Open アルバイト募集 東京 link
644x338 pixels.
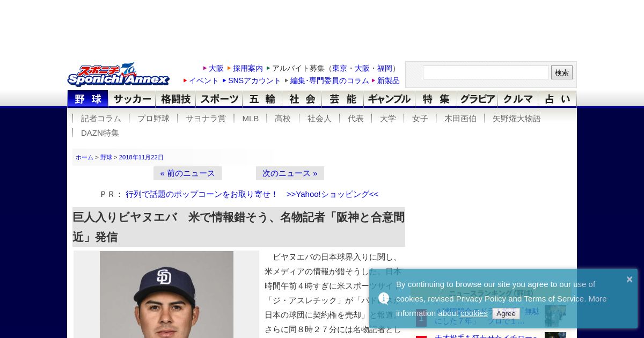pyautogui.click(x=340, y=68)
